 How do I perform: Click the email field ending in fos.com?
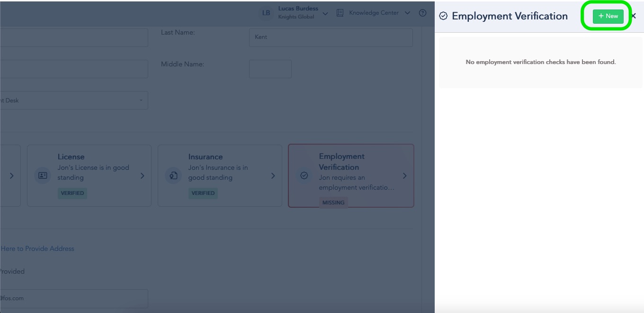(74, 298)
